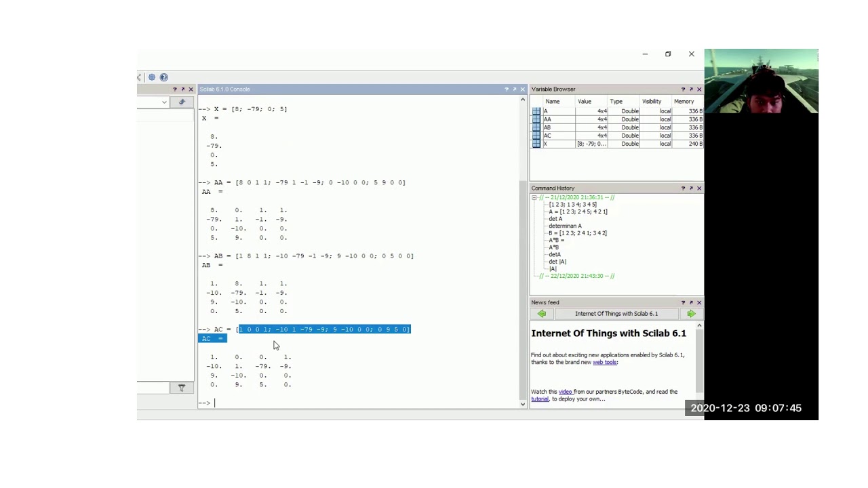Close the Scilab Console panel
Image resolution: width=868 pixels, height=488 pixels.
(x=522, y=89)
